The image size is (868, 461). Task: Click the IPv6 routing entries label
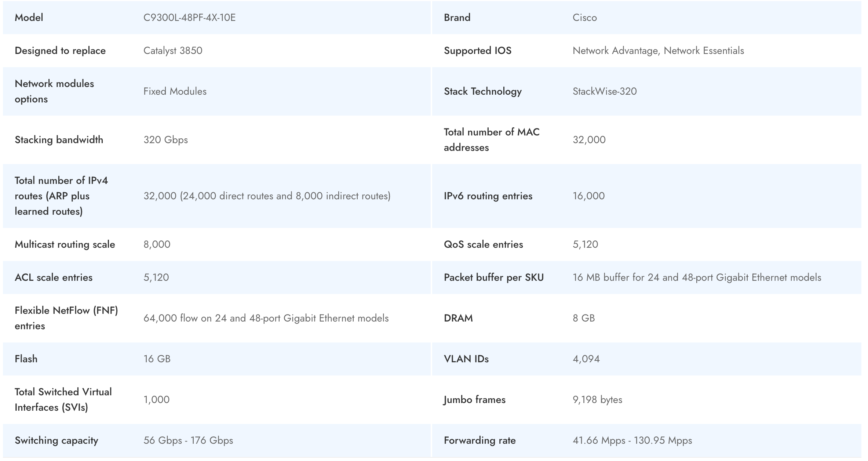pyautogui.click(x=488, y=196)
